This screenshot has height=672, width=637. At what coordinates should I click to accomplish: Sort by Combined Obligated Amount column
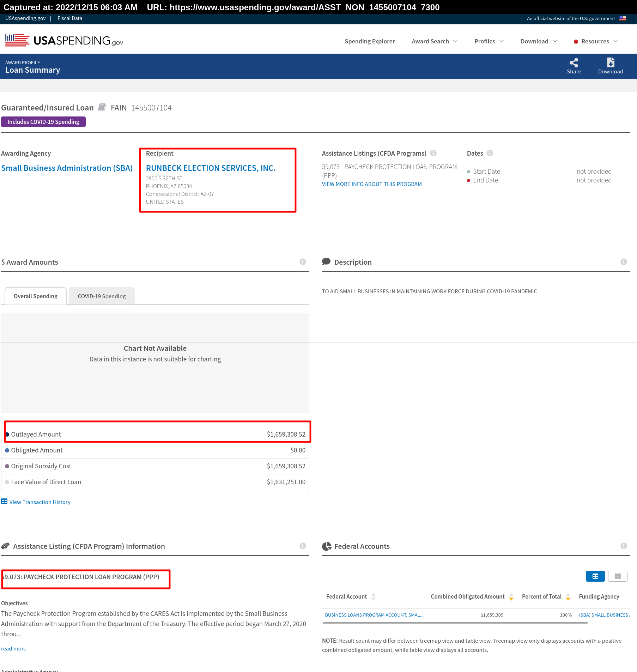point(511,597)
